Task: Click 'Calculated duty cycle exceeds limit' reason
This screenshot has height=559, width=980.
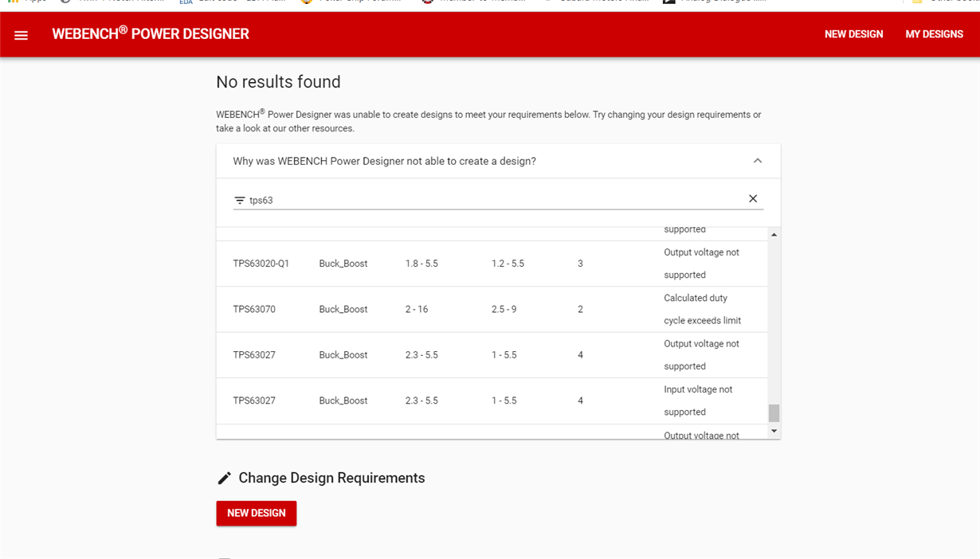Action: click(703, 310)
